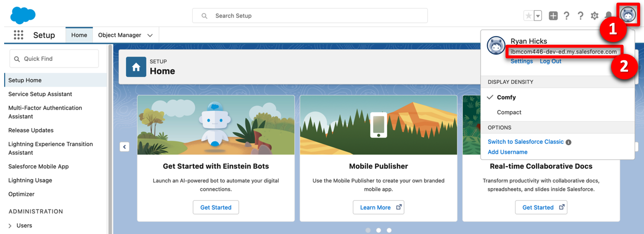Click the Setup app name label
Screen dimensions: 644x234
[x=44, y=35]
